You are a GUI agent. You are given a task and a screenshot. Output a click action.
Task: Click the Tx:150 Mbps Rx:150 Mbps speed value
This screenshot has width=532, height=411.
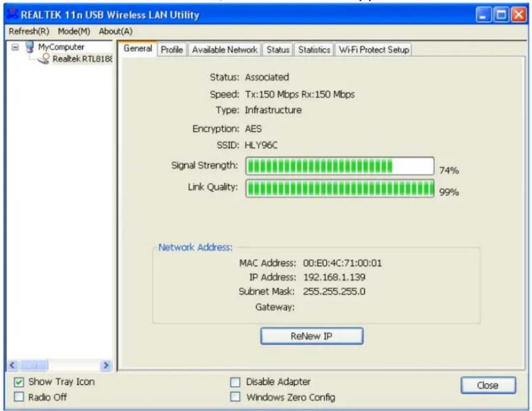[x=300, y=94]
